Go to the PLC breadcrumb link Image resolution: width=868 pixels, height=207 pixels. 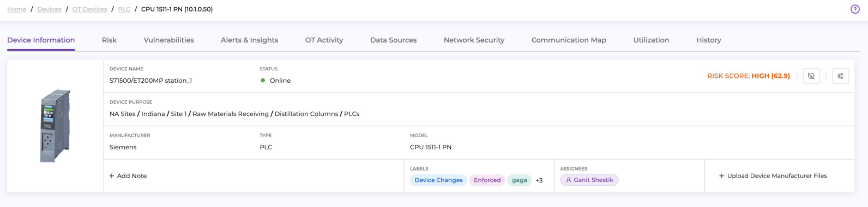point(124,9)
